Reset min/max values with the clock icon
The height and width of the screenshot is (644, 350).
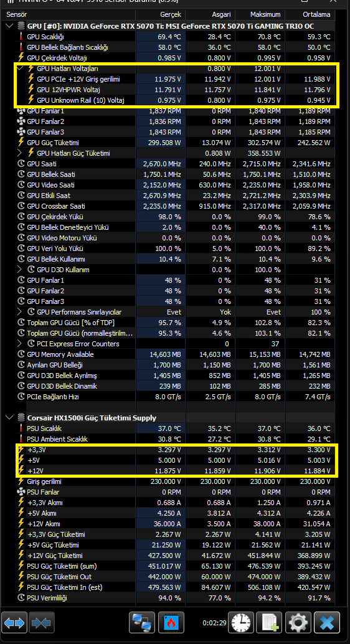click(241, 623)
